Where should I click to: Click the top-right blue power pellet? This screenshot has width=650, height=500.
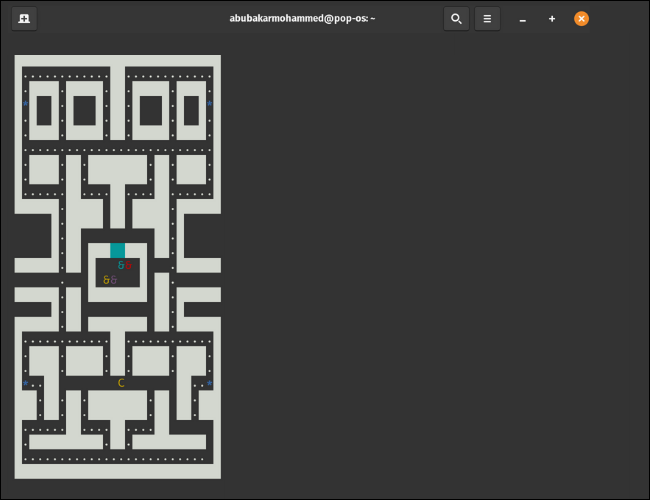coord(210,103)
